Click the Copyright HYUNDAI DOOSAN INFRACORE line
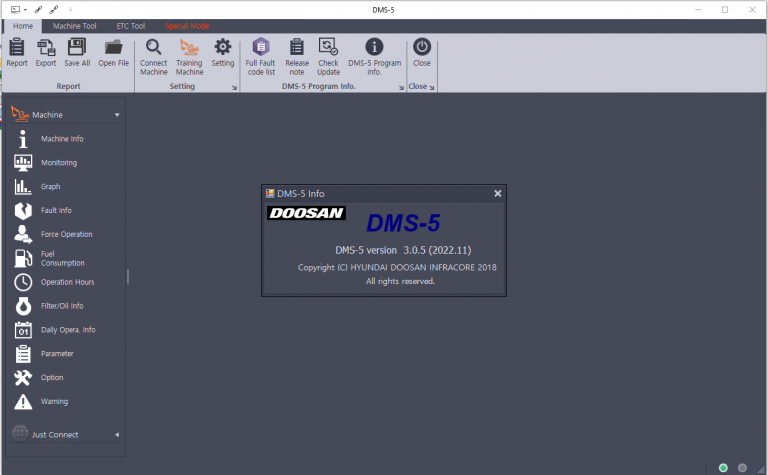This screenshot has width=768, height=475. 397,267
